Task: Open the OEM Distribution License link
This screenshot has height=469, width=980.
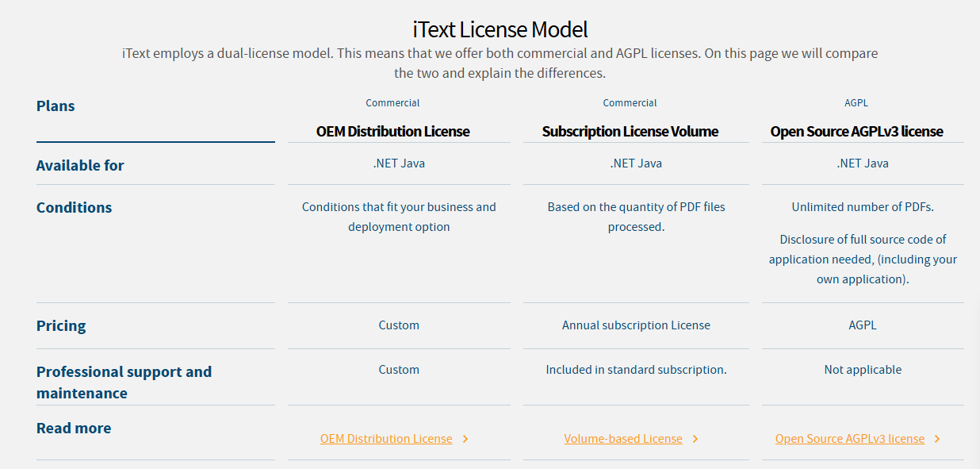Action: [386, 439]
